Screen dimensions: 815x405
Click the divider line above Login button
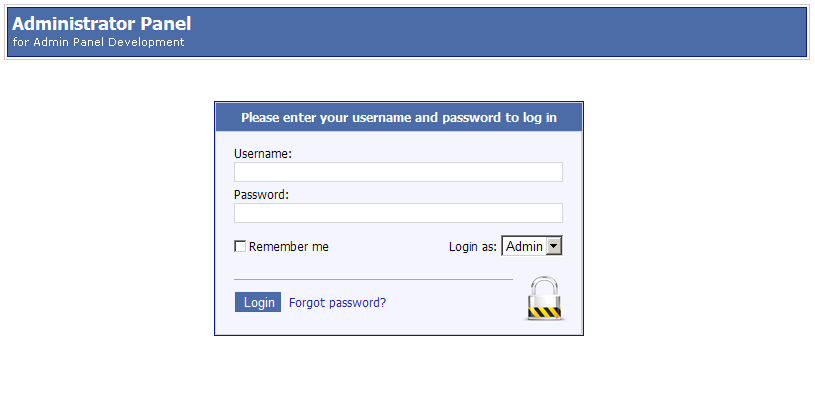pyautogui.click(x=373, y=279)
